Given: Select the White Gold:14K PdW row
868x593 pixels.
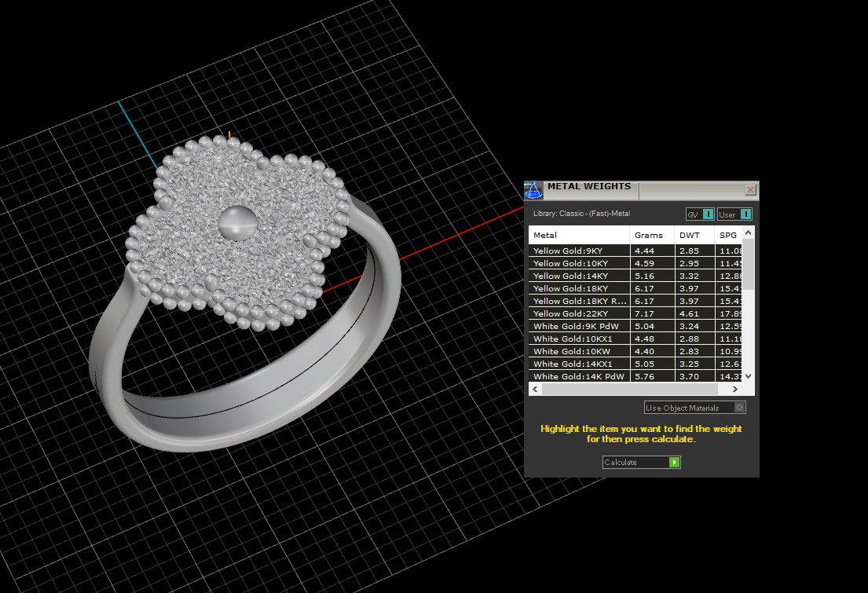Looking at the screenshot, I should (635, 376).
